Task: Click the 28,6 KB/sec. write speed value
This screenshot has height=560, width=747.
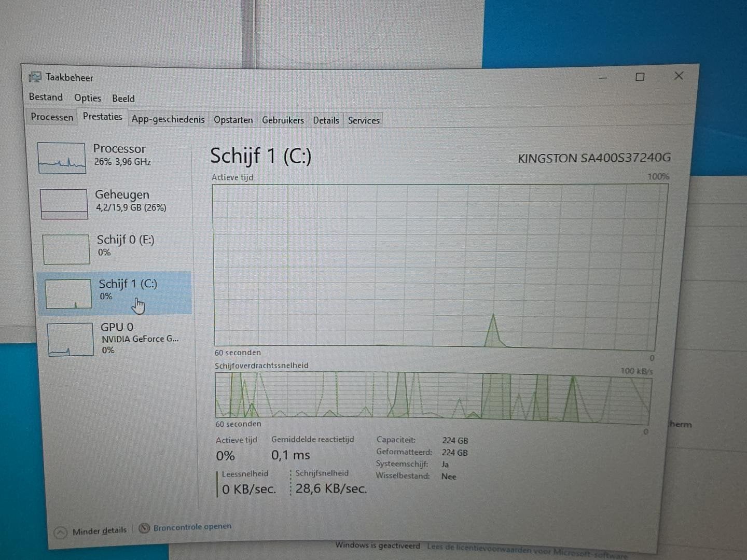Action: tap(331, 488)
